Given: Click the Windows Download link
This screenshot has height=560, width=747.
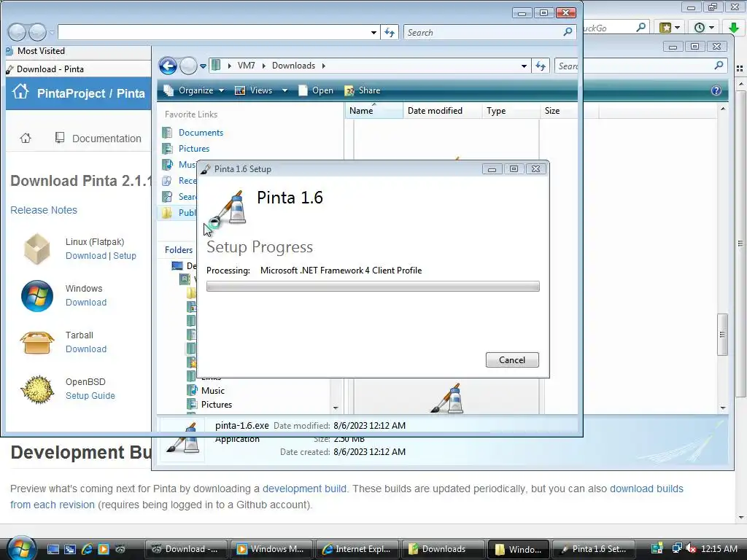Looking at the screenshot, I should pos(86,303).
